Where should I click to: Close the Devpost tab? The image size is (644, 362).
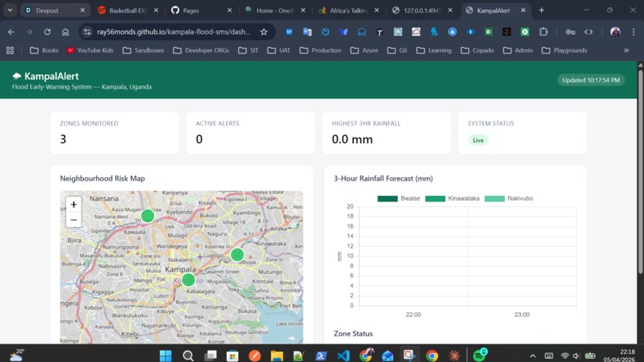coord(82,10)
